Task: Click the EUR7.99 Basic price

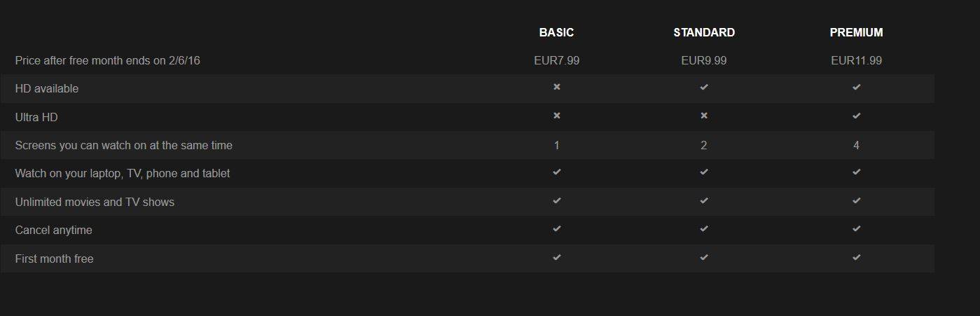Action: click(x=556, y=61)
